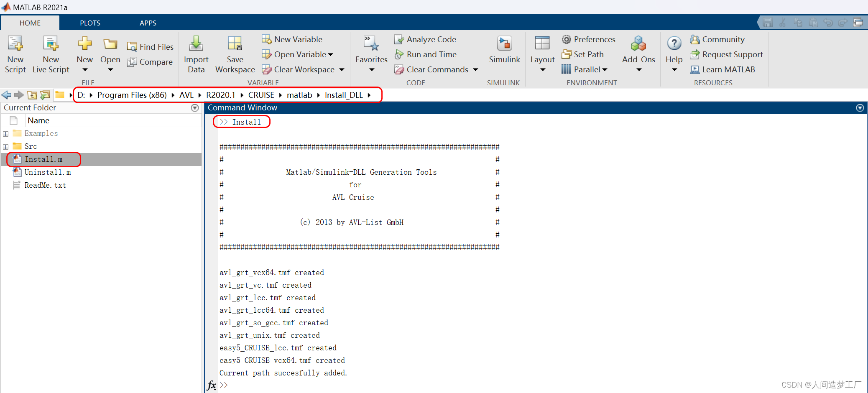This screenshot has height=393, width=868.
Task: Go up one folder level
Action: [x=32, y=95]
